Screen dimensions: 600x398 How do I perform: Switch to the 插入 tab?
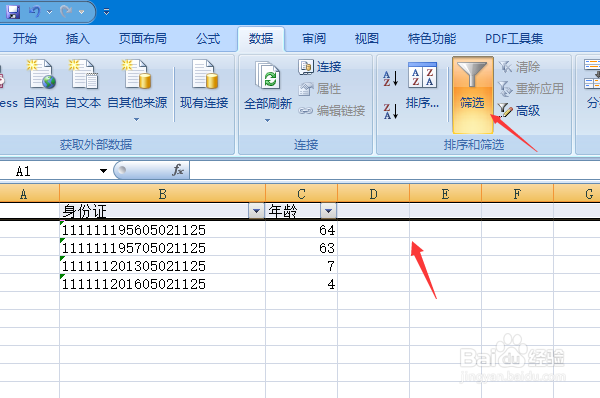tap(78, 39)
